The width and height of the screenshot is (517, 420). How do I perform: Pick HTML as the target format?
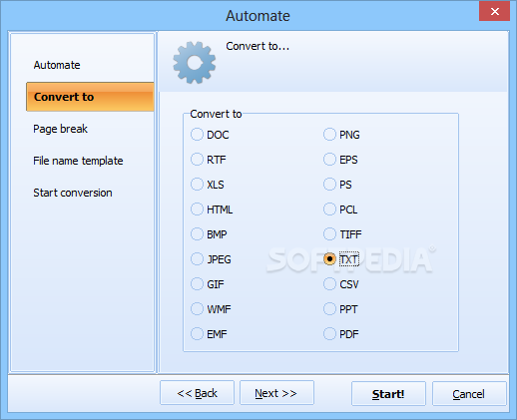[197, 210]
